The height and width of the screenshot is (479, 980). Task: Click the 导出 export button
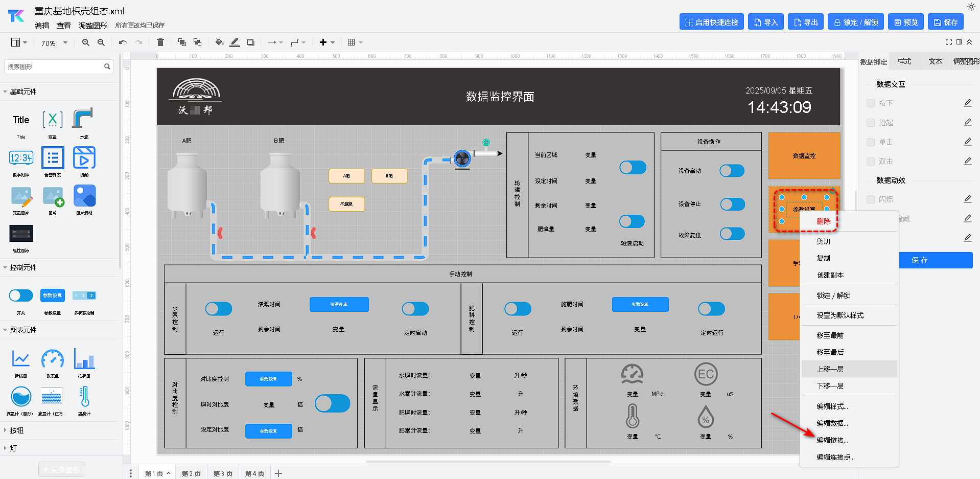coord(805,22)
